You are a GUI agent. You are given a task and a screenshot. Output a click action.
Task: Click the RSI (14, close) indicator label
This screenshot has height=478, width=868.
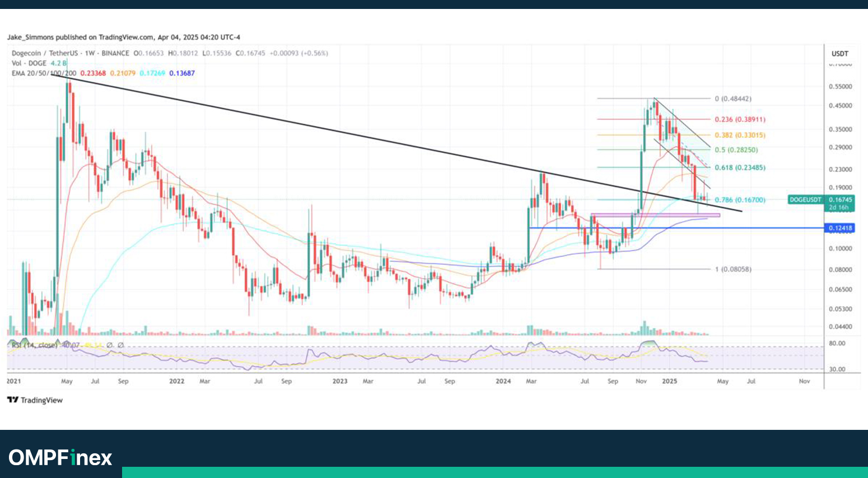click(35, 345)
